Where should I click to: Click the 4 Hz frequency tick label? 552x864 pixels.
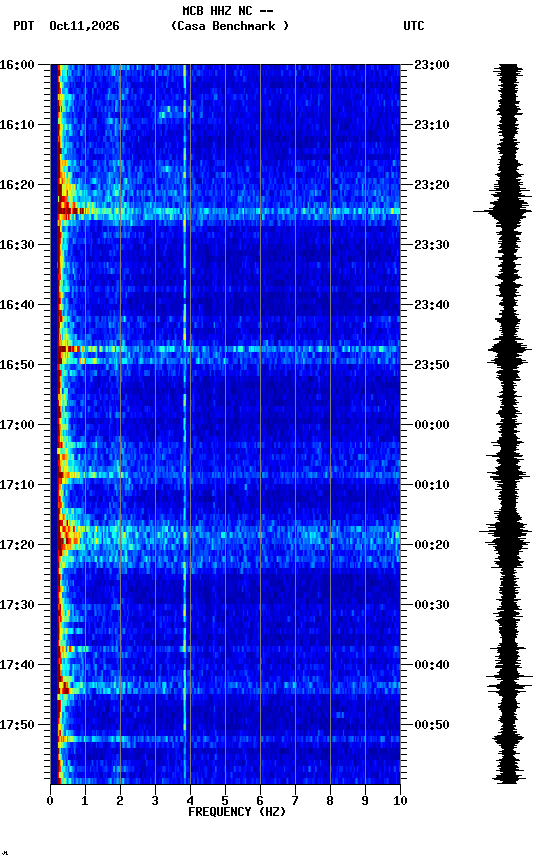coord(190,801)
